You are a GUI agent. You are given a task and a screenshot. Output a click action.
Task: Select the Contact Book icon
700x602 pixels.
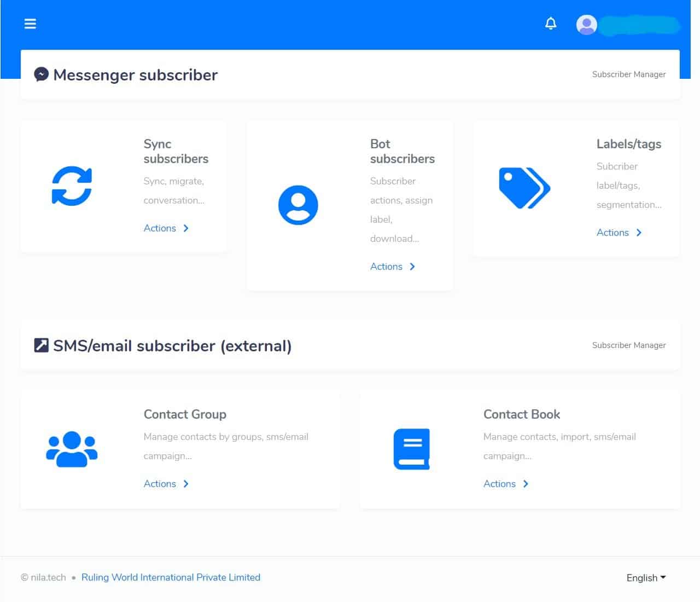click(x=411, y=449)
